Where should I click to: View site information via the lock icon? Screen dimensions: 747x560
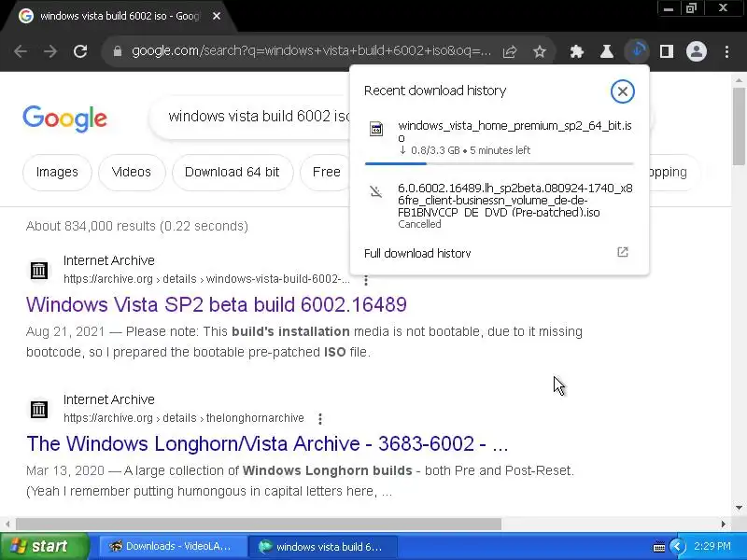point(118,51)
